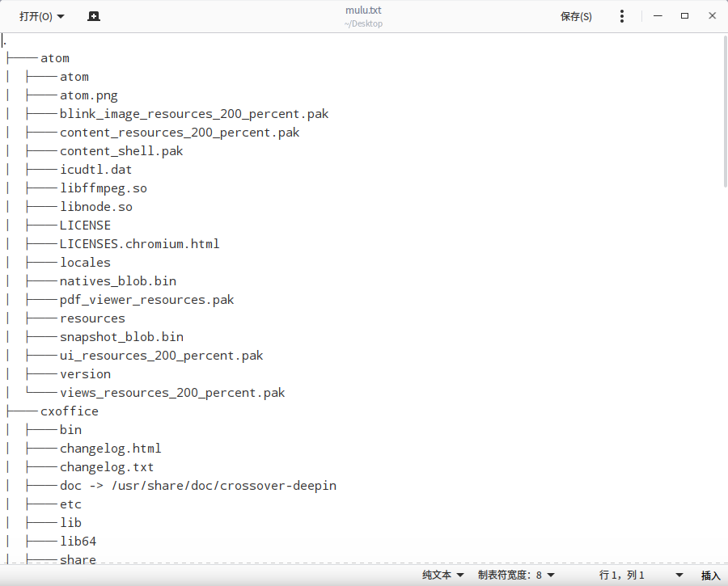Click the ~/Desktop path subtitle
The width and height of the screenshot is (728, 586).
[x=363, y=23]
